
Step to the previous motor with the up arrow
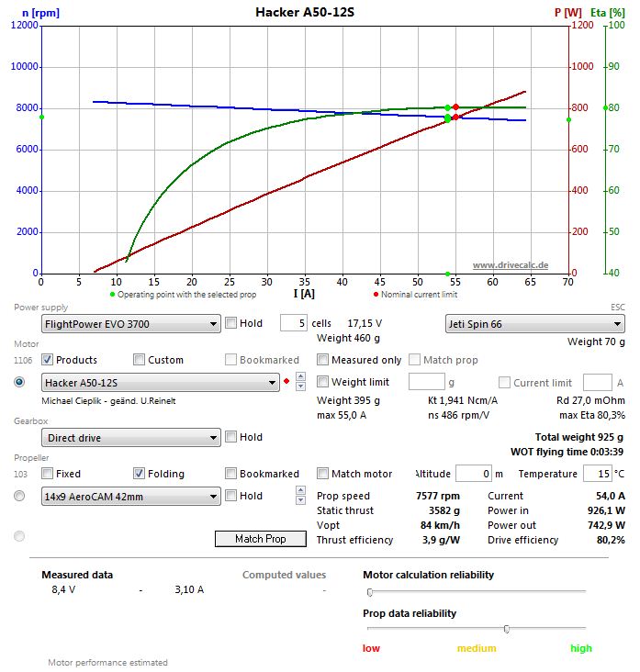point(299,377)
